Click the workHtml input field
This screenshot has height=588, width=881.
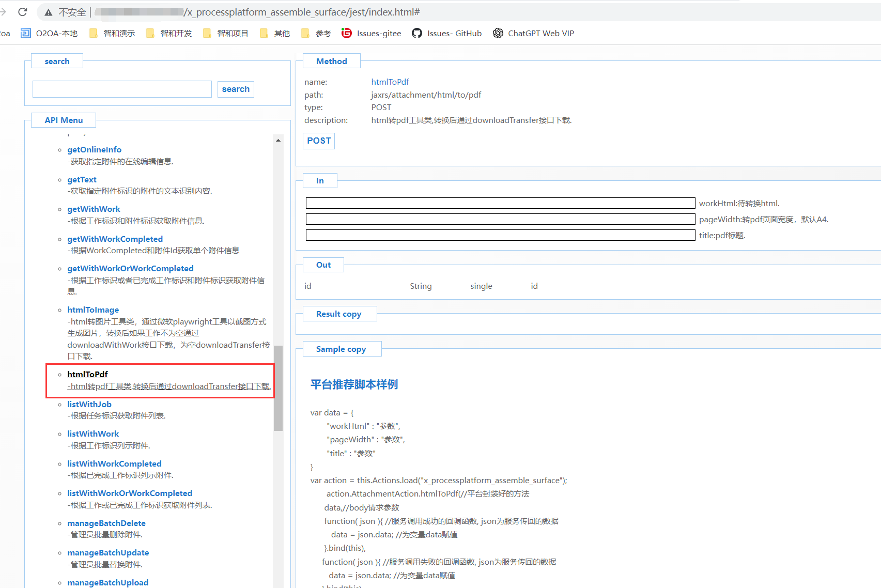pos(500,203)
